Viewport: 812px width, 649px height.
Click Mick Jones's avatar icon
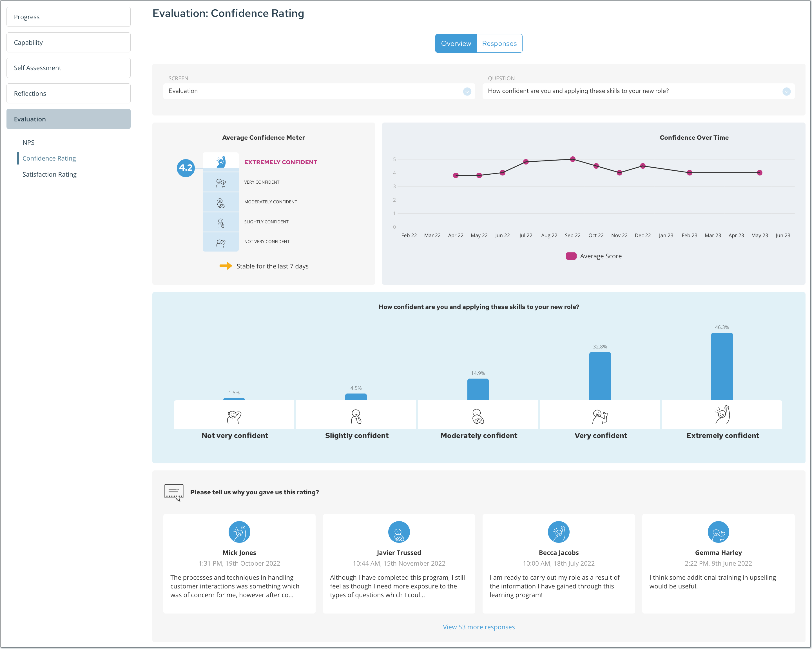click(x=239, y=532)
